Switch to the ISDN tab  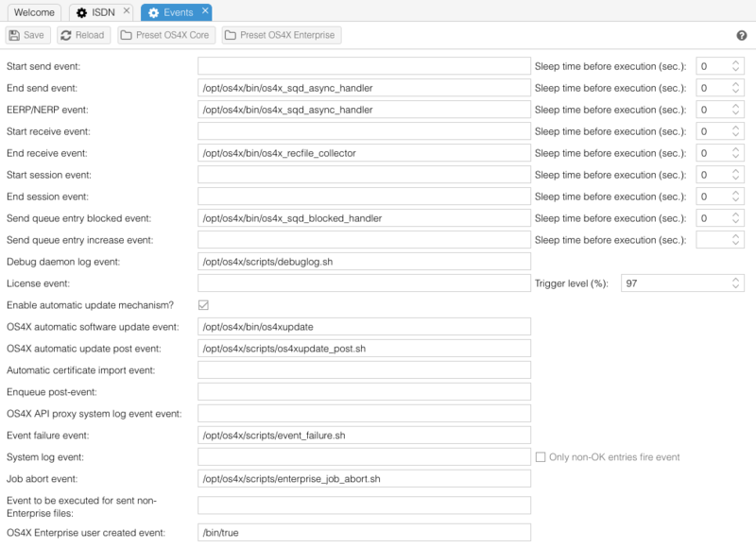pos(103,12)
